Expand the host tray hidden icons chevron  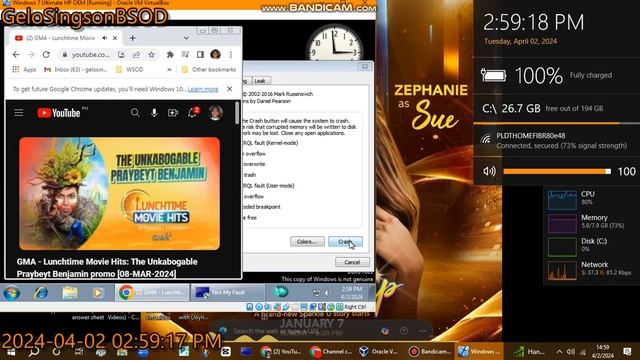559,351
